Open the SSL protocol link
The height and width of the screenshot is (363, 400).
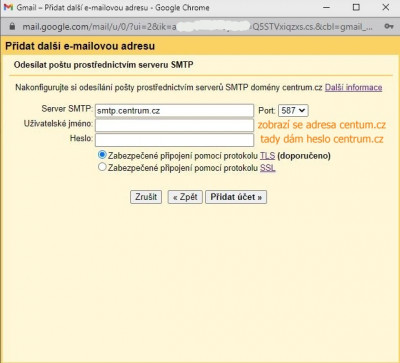(x=268, y=168)
